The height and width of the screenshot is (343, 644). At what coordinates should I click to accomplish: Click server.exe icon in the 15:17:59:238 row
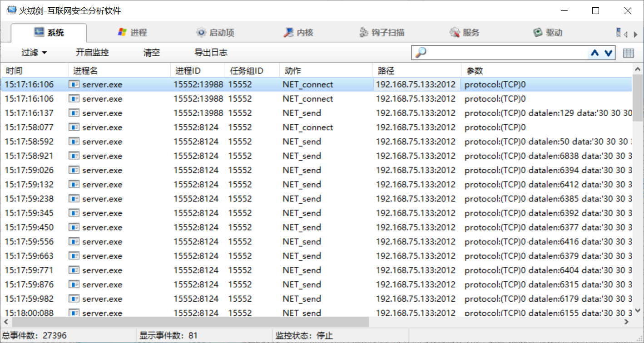coord(74,199)
